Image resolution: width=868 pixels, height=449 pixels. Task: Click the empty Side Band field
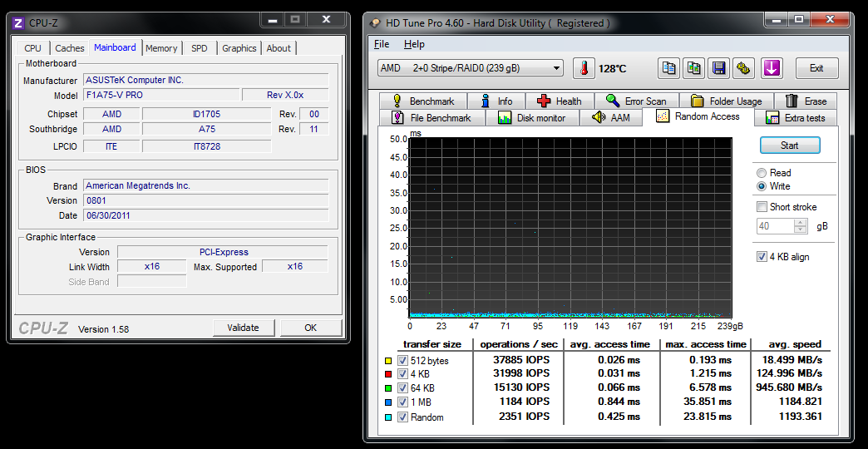pos(152,281)
